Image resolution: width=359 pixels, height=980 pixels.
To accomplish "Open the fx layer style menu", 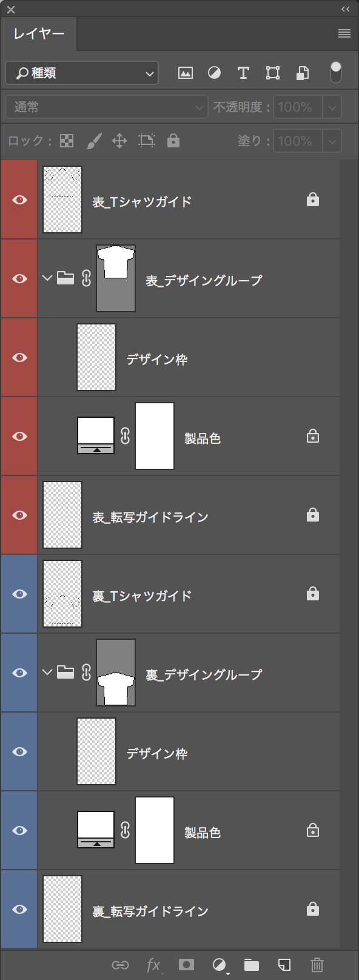I will coord(154,965).
